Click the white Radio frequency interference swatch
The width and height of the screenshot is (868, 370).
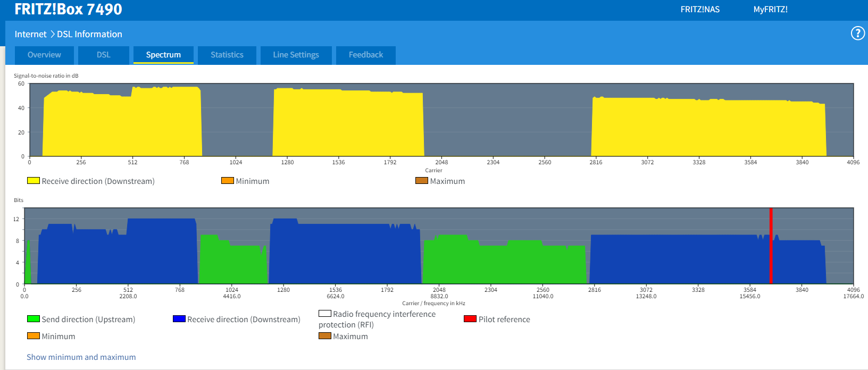[x=325, y=314]
